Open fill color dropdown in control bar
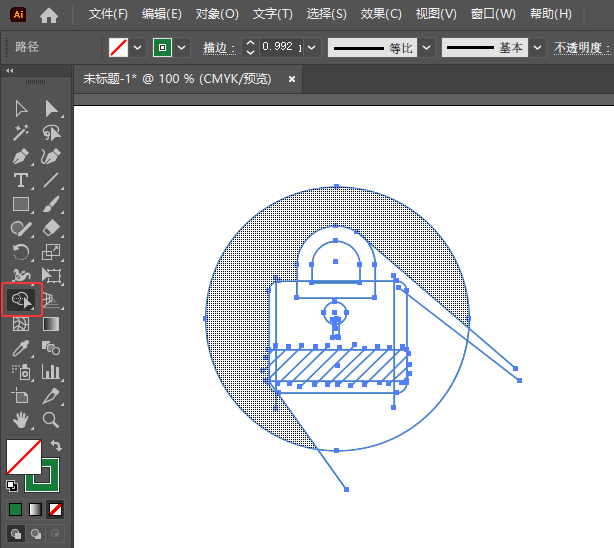The width and height of the screenshot is (614, 548). click(x=137, y=48)
